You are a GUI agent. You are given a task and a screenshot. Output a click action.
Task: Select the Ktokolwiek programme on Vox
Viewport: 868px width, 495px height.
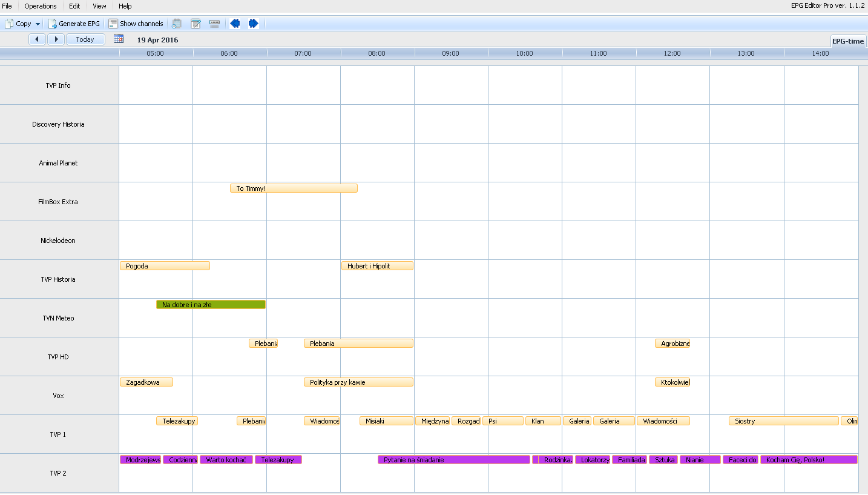pos(672,382)
